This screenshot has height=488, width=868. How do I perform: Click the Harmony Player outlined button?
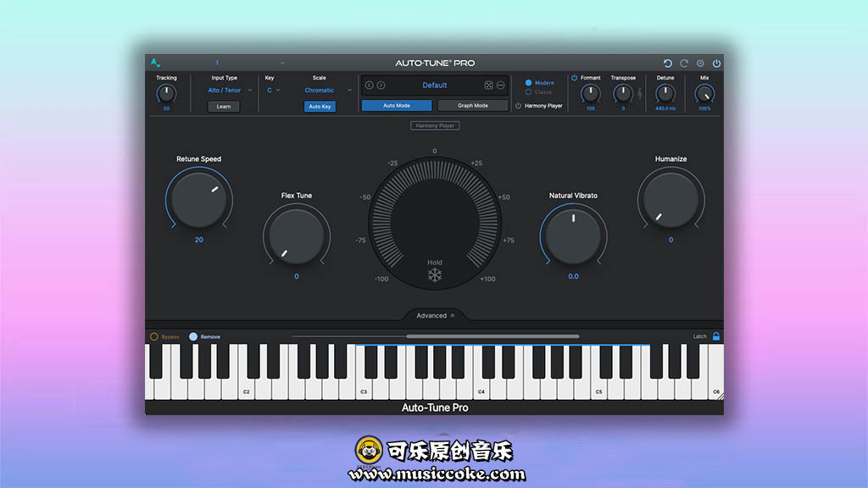tap(435, 125)
